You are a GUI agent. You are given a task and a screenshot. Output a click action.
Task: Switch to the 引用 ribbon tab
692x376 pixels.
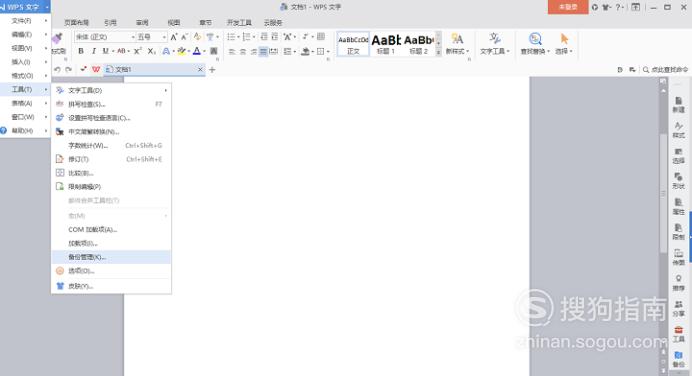(x=110, y=23)
